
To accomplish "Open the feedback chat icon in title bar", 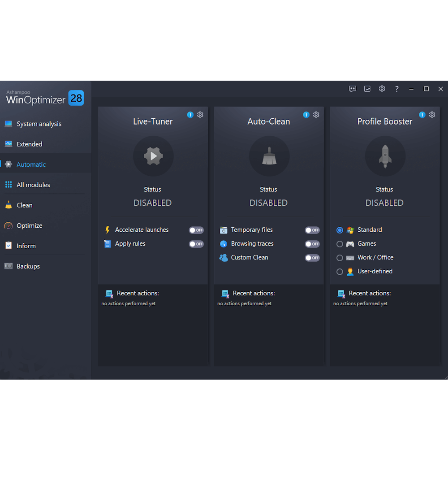I will coord(353,89).
